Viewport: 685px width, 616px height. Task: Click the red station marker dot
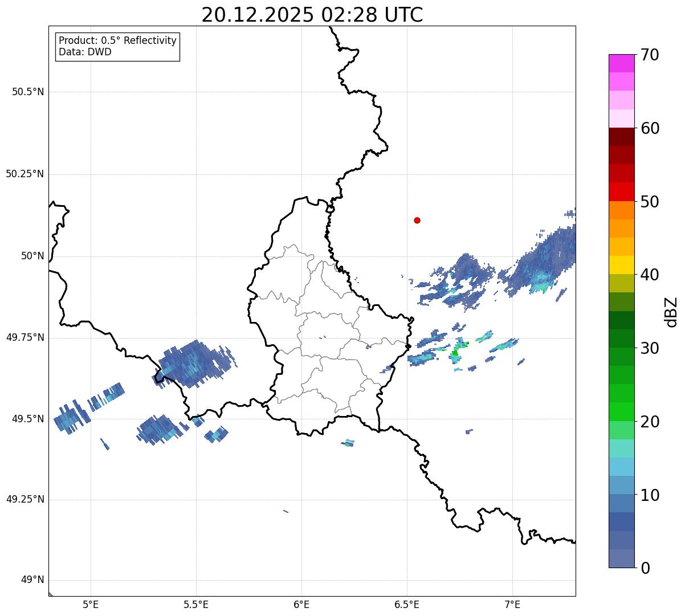[x=417, y=221]
